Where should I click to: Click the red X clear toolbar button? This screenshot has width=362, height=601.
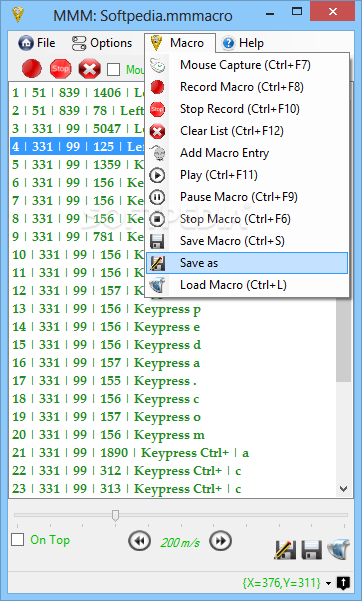pyautogui.click(x=89, y=69)
